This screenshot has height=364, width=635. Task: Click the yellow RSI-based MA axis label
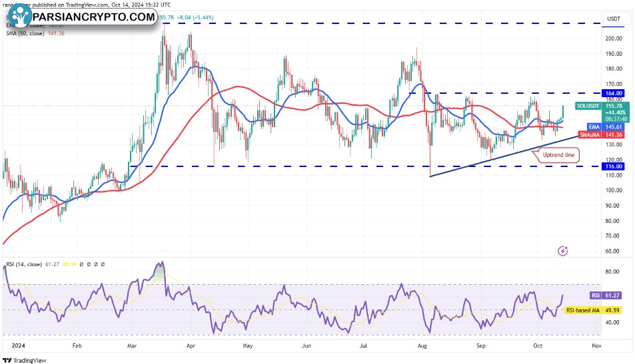582,310
